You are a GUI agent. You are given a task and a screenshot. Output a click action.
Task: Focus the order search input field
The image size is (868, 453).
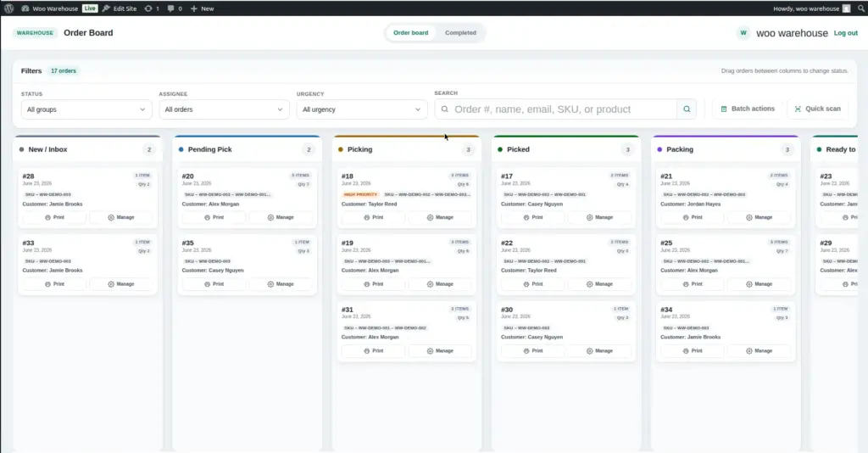(556, 109)
